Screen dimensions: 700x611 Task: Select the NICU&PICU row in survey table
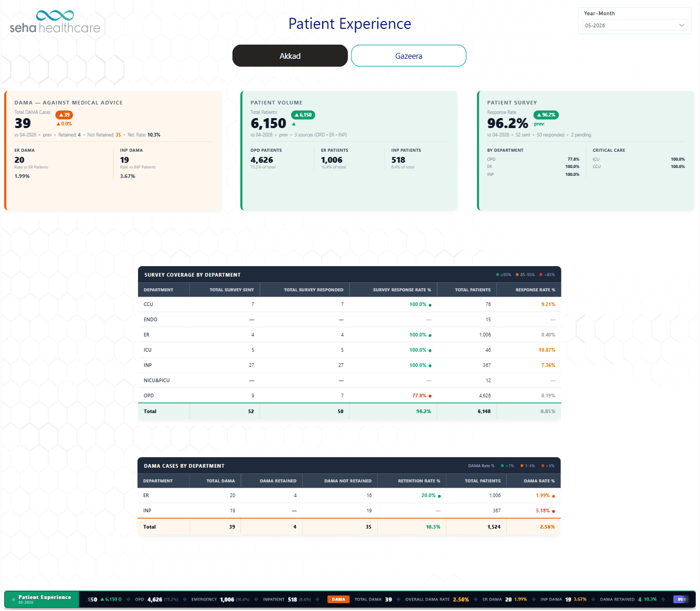coord(349,381)
